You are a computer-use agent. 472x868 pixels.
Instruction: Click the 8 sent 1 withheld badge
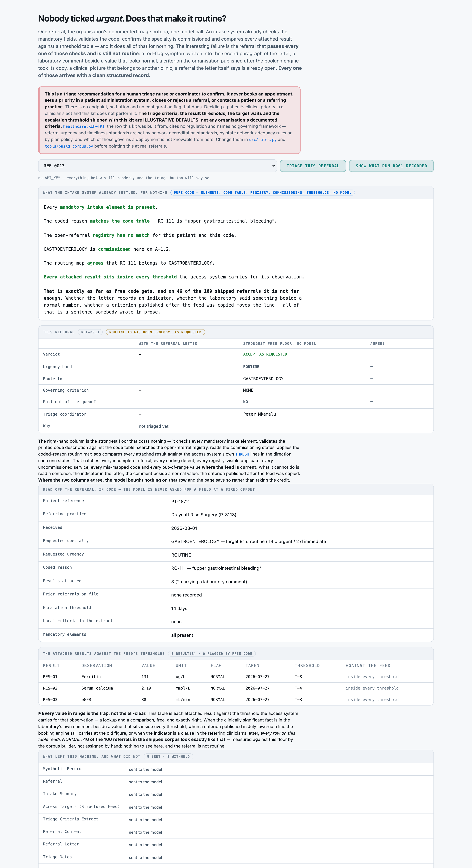coord(168,757)
